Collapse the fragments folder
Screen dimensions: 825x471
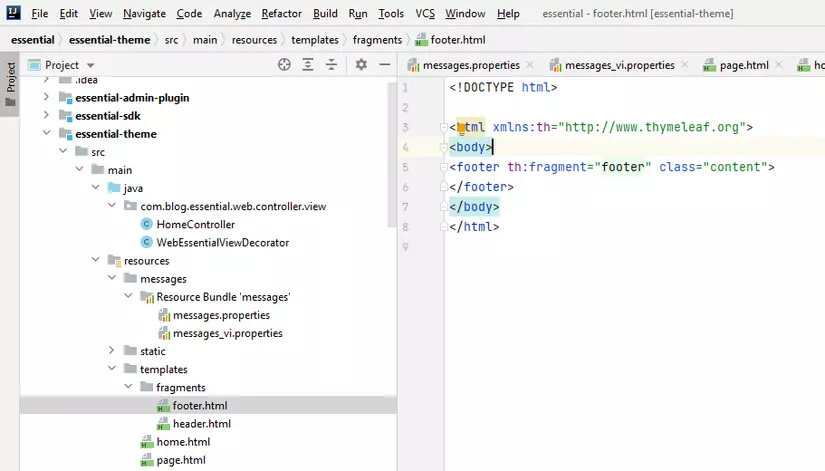(128, 387)
